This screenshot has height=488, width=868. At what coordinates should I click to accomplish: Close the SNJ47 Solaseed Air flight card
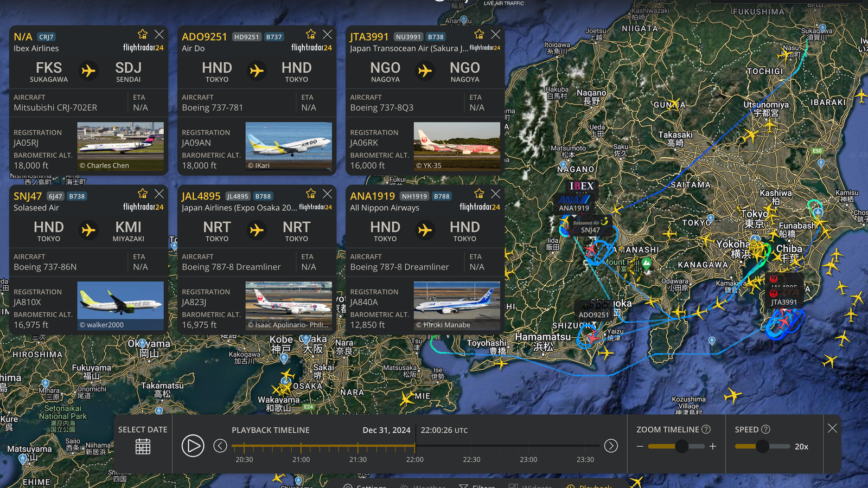point(159,194)
